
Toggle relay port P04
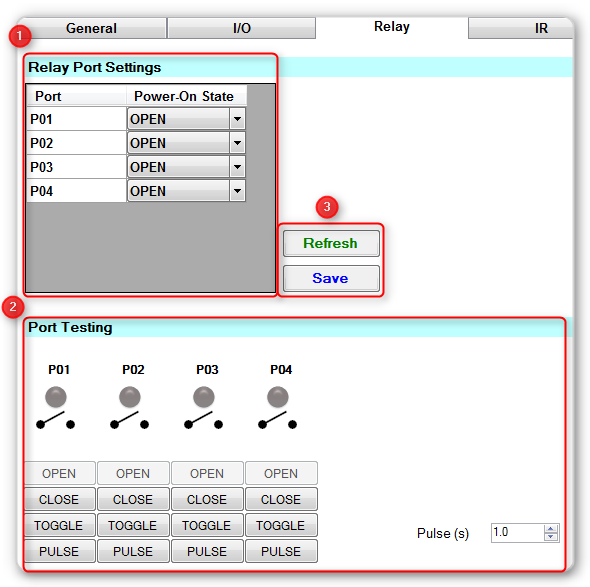281,525
